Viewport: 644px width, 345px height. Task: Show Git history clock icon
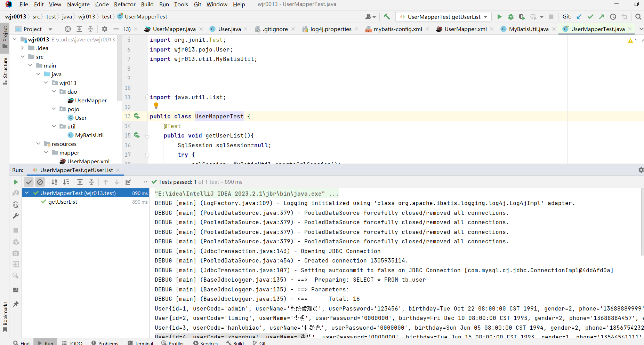[x=613, y=17]
